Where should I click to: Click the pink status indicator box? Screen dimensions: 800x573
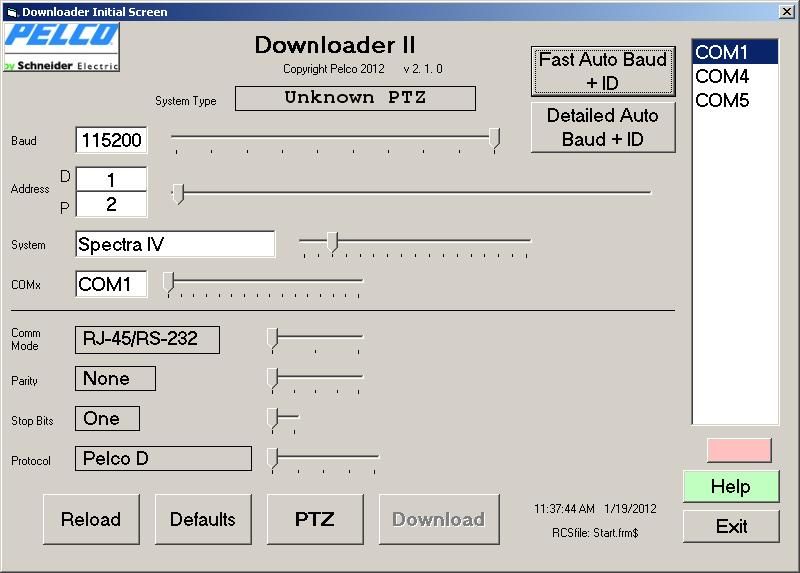pos(739,451)
